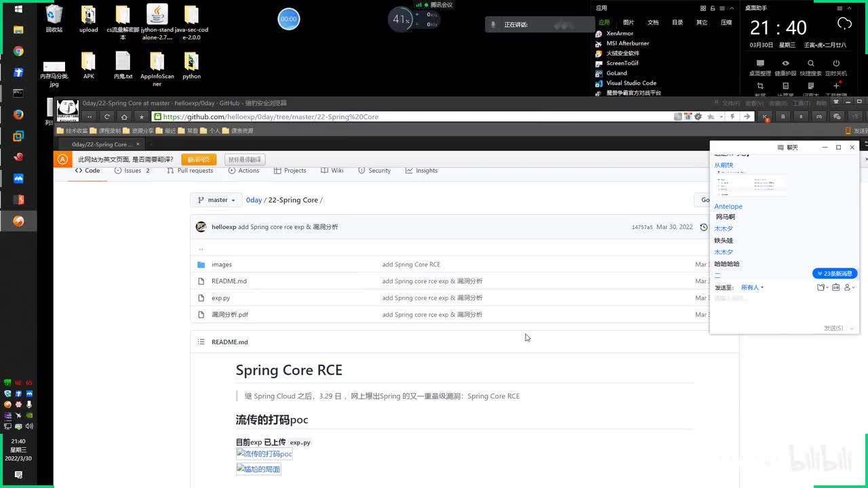
Task: Click the weather cloud icon
Action: tap(844, 24)
